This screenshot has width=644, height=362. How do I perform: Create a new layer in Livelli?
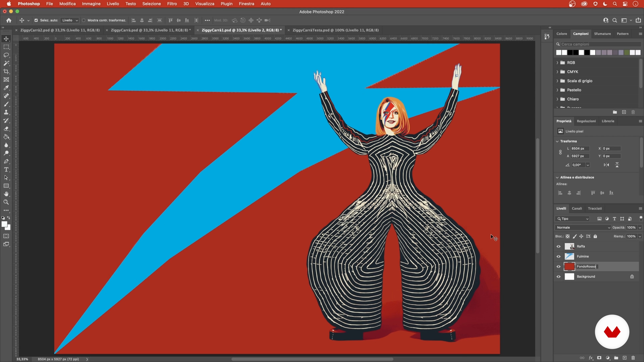coord(625,358)
